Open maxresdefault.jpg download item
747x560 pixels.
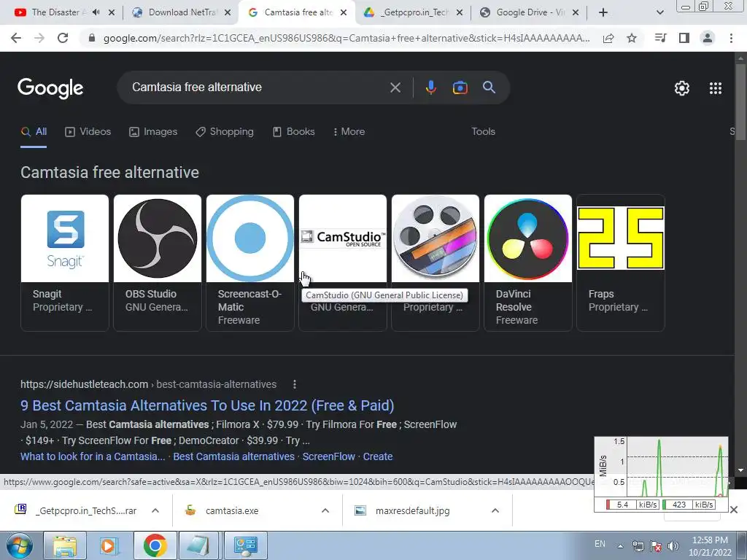(413, 510)
